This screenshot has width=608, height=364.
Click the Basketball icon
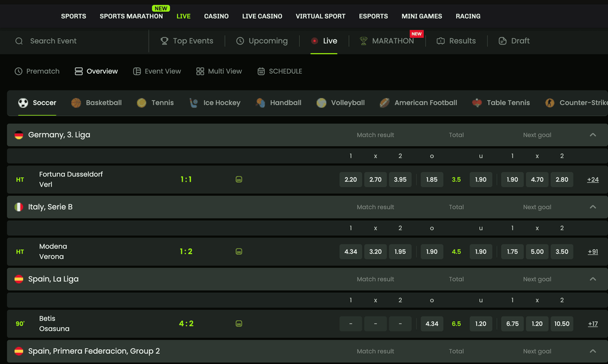click(x=76, y=103)
